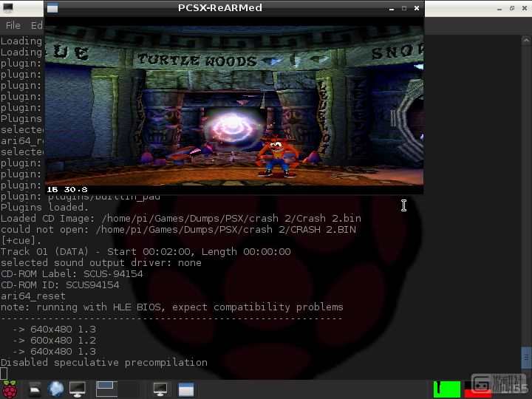Image resolution: width=532 pixels, height=399 pixels.
Task: Click 'Disabled speculative precompilation' line
Action: click(x=104, y=363)
